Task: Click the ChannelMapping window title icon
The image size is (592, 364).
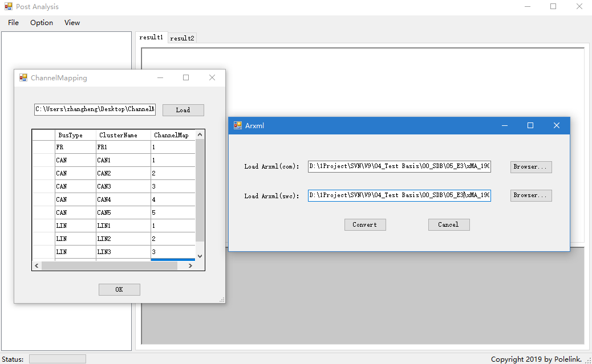Action: [x=23, y=77]
